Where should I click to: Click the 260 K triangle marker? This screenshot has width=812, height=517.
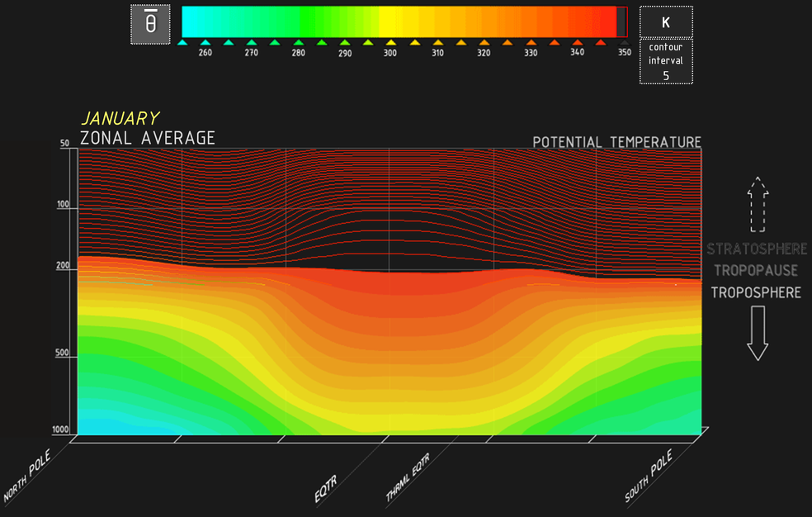click(x=205, y=41)
